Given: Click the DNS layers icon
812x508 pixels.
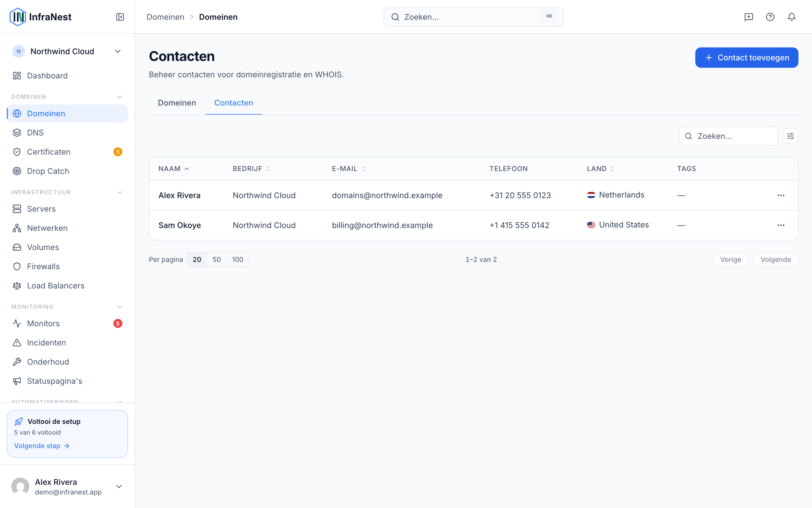Looking at the screenshot, I should tap(17, 133).
